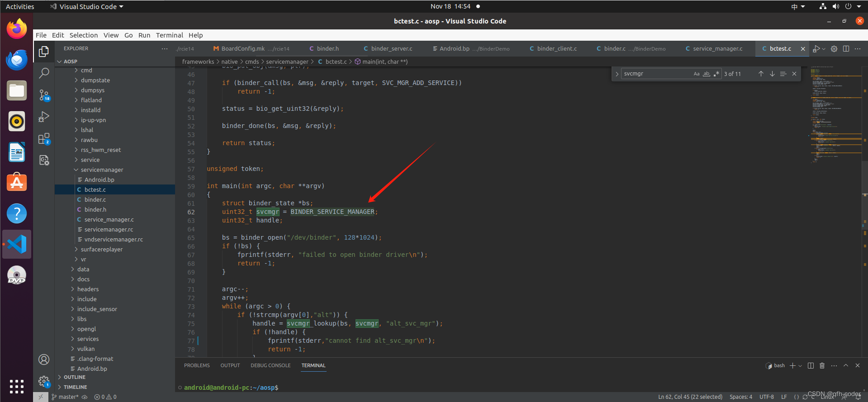Image resolution: width=868 pixels, height=402 pixels.
Task: Run the C file with the play button
Action: coord(816,49)
